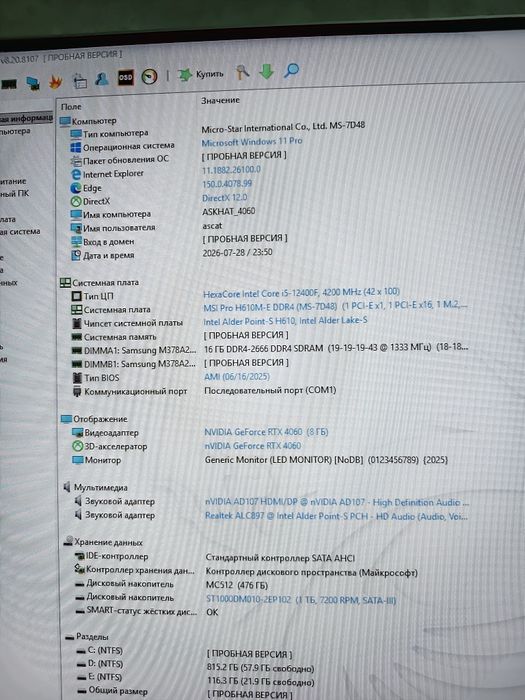Open the OSD panel toolbar icon

tap(125, 78)
